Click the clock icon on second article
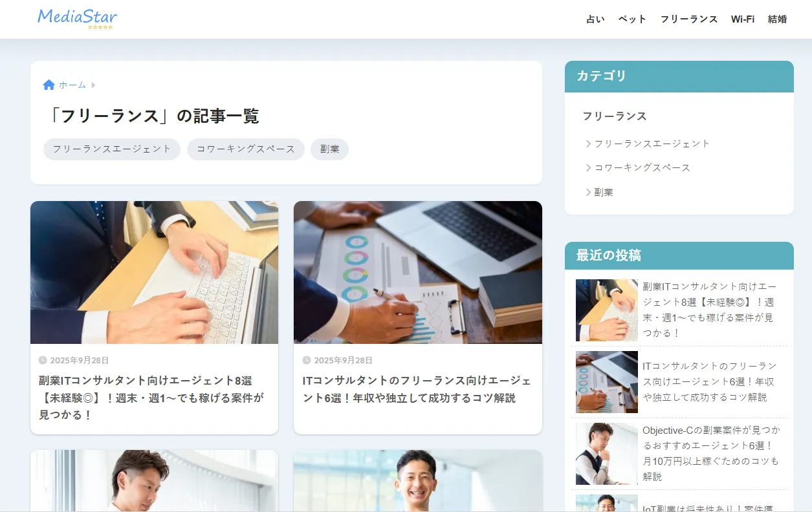Image resolution: width=812 pixels, height=512 pixels. coord(307,360)
